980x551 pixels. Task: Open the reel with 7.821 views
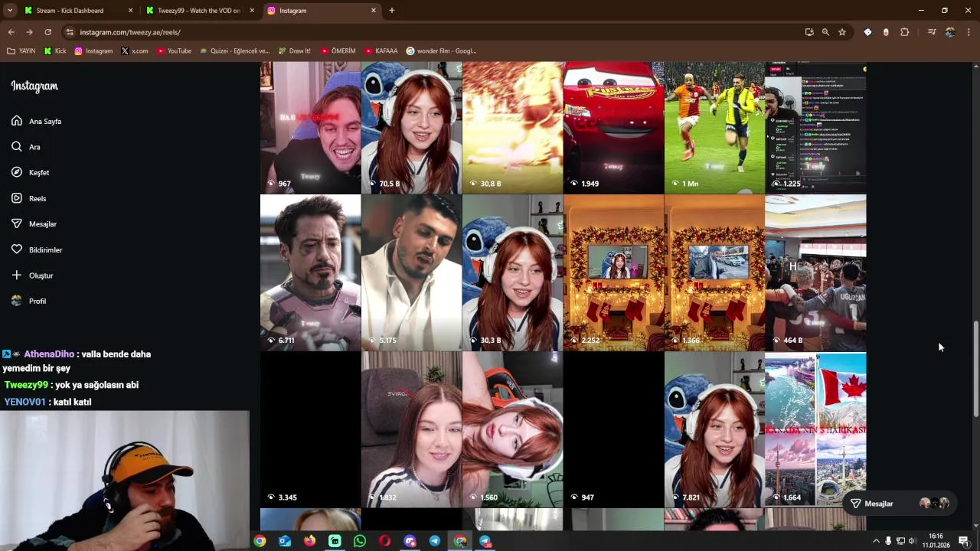click(x=714, y=429)
